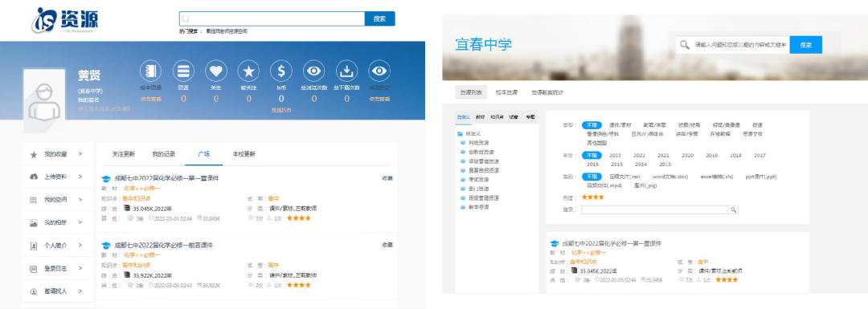Click the person icon beside 邀请他人
Image resolution: width=868 pixels, height=309 pixels.
point(33,291)
